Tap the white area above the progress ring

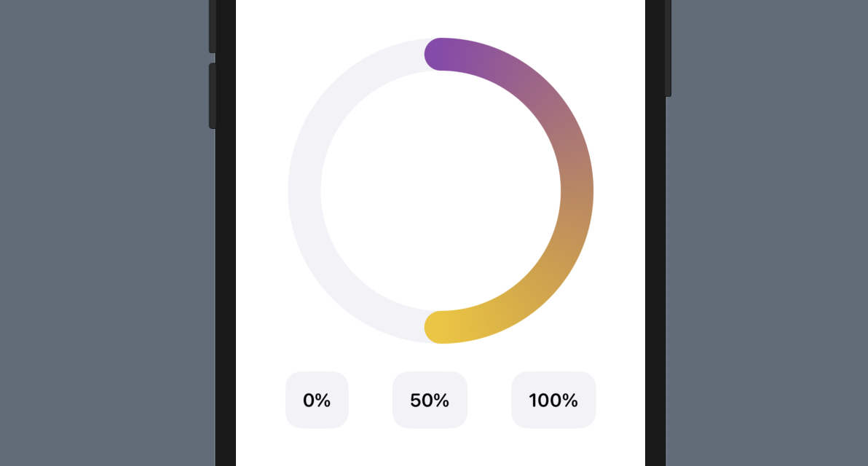click(441, 18)
